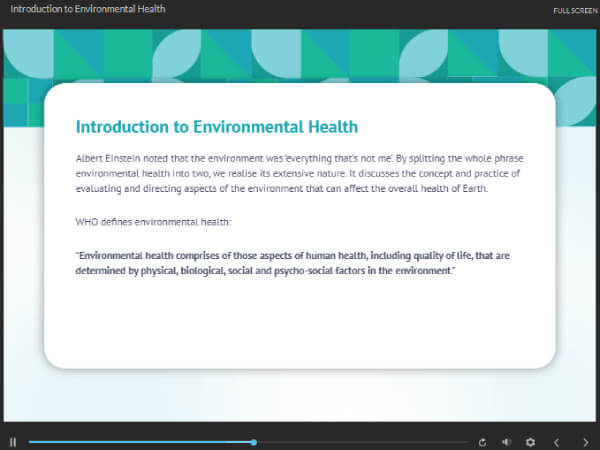Click the top bar course title

tap(88, 9)
